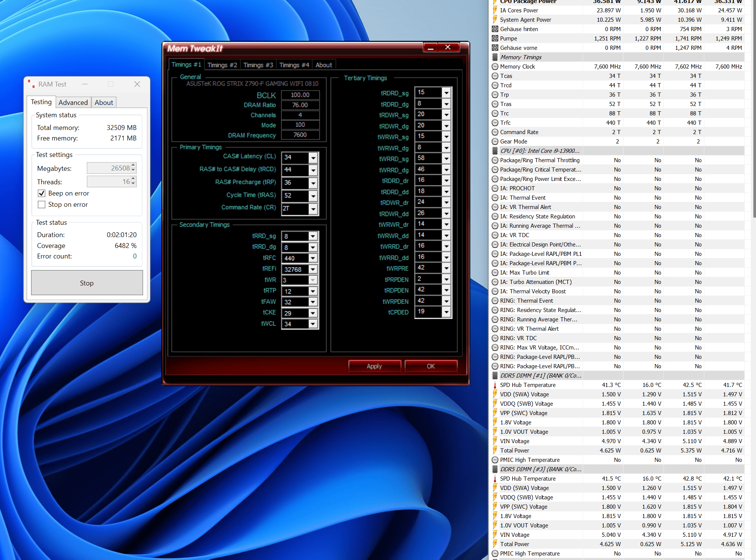Viewport: 756px width, 560px height.
Task: Open the About tab in Mem TweakIt
Action: (x=324, y=65)
